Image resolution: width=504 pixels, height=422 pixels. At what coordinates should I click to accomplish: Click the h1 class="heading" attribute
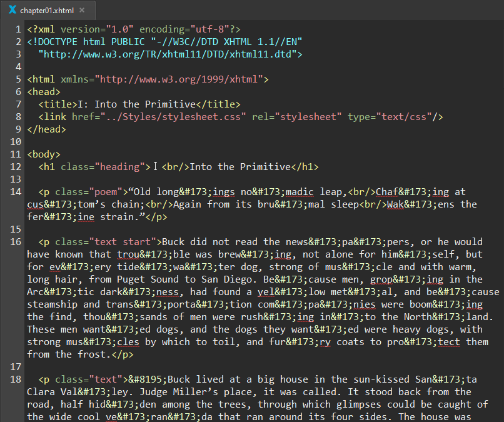(x=103, y=167)
